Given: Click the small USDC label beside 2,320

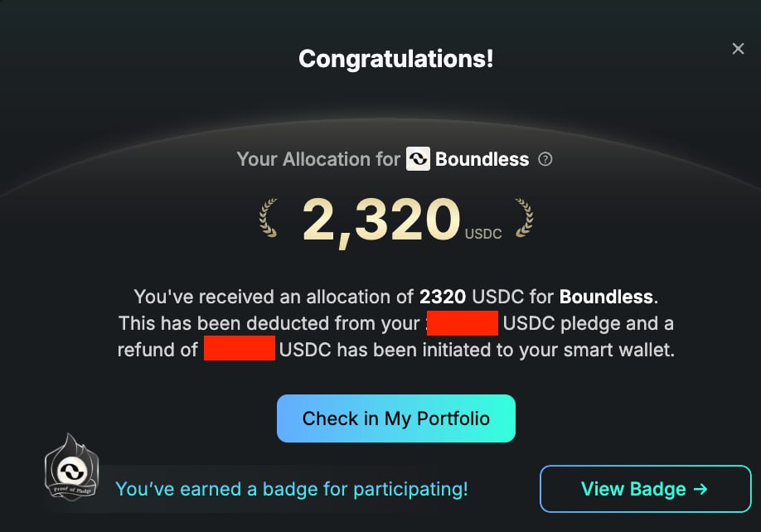Looking at the screenshot, I should pos(483,234).
